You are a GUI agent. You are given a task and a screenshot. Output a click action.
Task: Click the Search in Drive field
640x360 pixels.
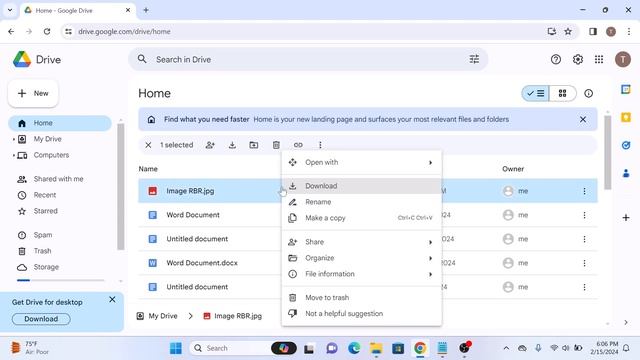tap(308, 60)
